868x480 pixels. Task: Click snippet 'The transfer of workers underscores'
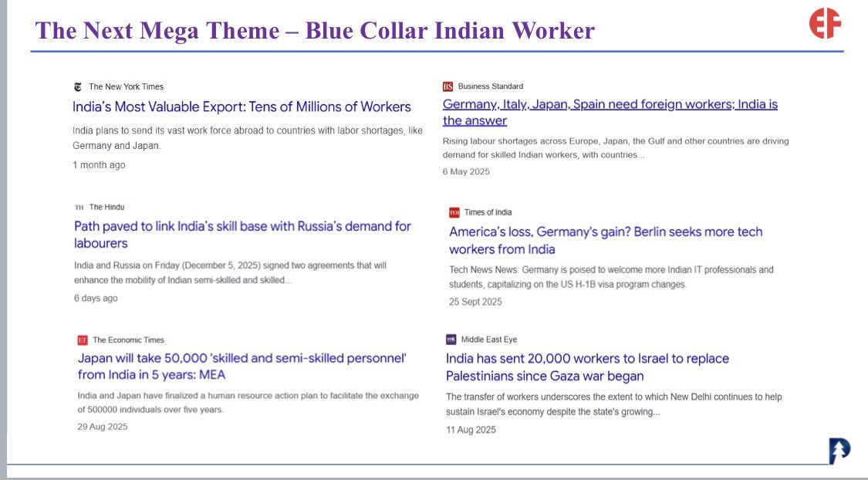614,404
